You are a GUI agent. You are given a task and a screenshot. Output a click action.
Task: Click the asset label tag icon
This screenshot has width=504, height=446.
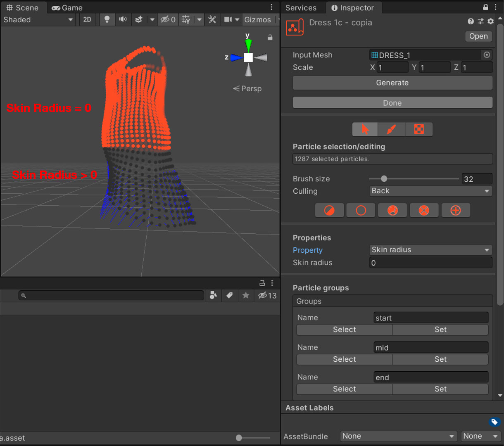coord(494,422)
